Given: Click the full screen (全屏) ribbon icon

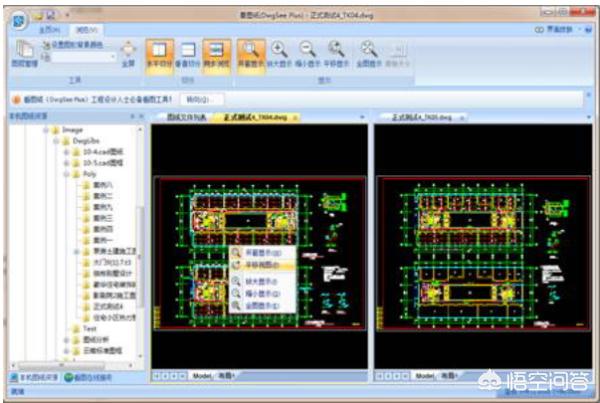Looking at the screenshot, I should coord(128,54).
